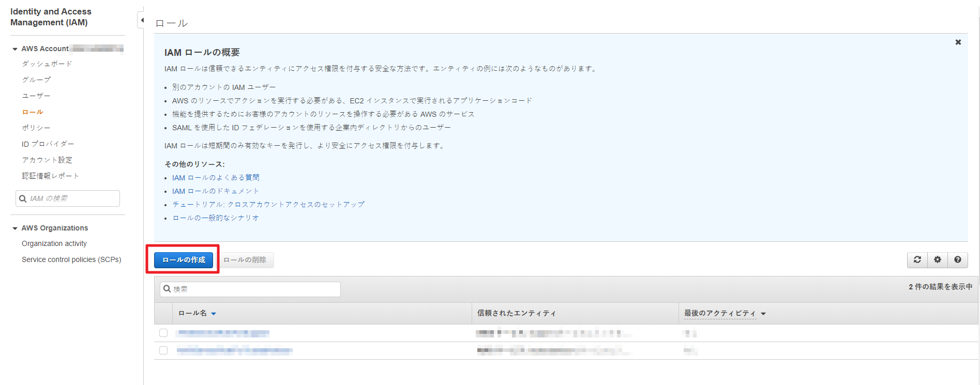Open the ロールの一般的なシナリオ link
Screen dimensions: 980x385
point(216,218)
